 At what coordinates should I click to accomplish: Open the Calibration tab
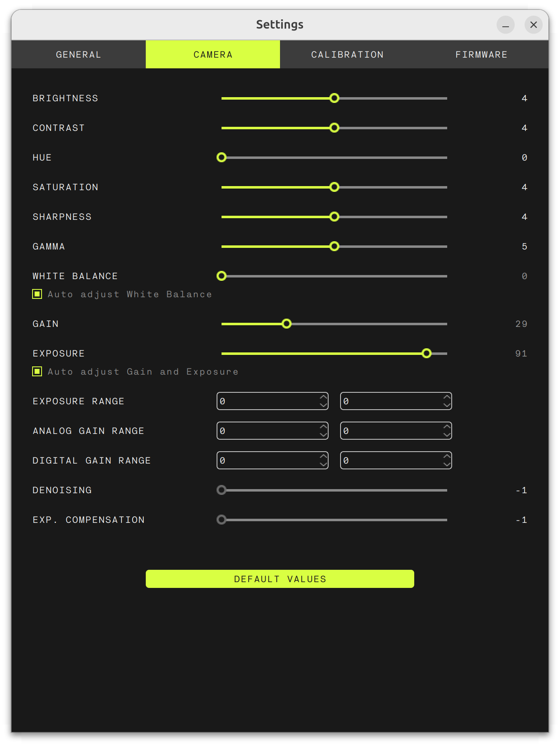pyautogui.click(x=347, y=54)
